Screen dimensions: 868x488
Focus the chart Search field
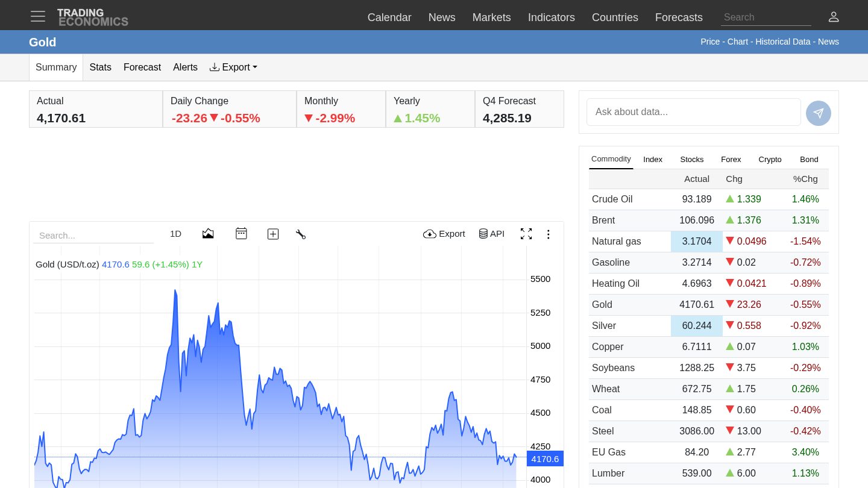coord(93,235)
